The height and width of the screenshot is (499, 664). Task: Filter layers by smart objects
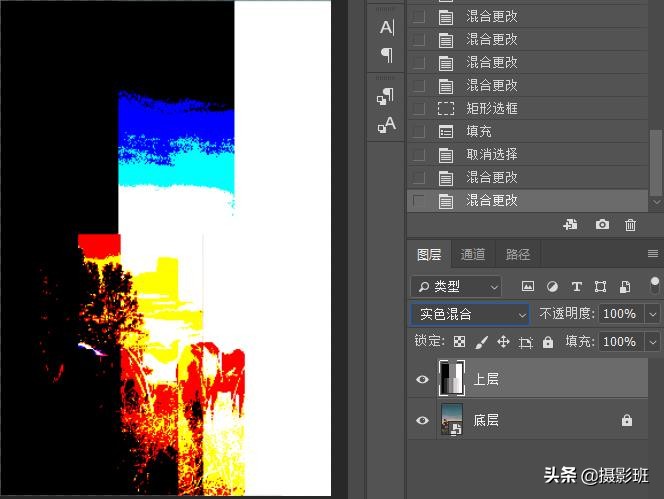tap(625, 287)
